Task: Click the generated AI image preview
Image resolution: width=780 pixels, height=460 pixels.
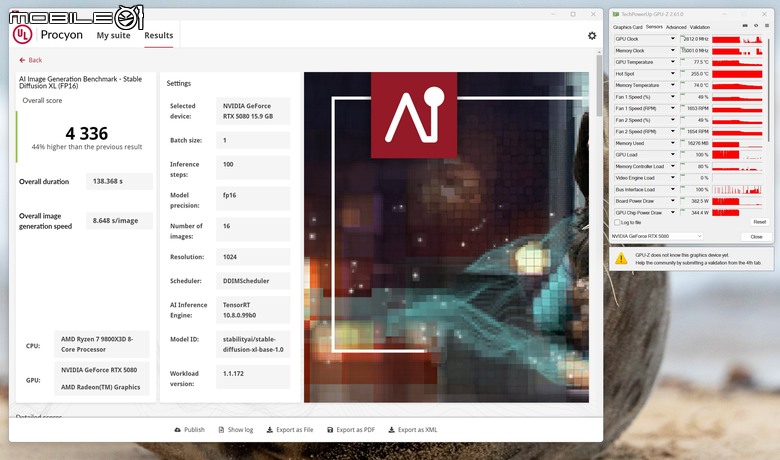Action: pyautogui.click(x=446, y=237)
